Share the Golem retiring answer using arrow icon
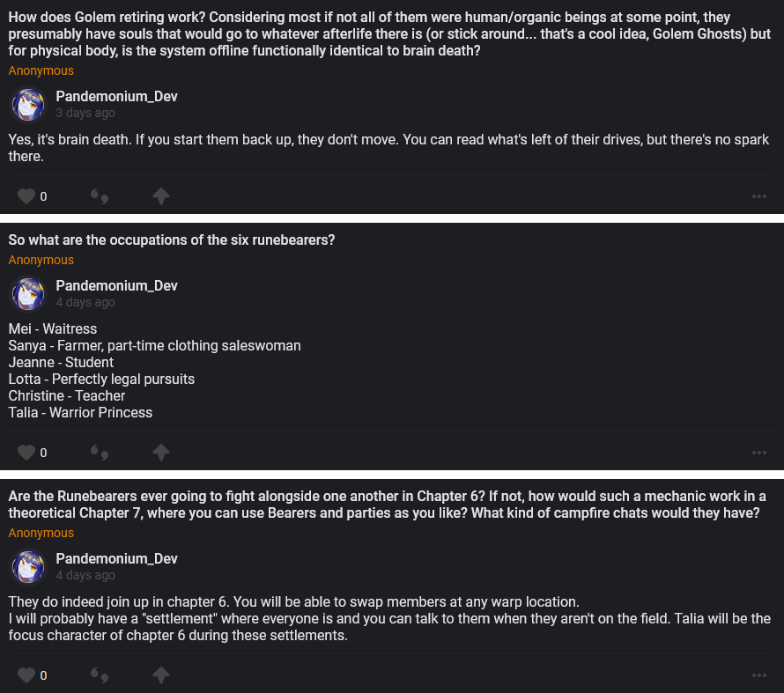The height and width of the screenshot is (693, 784). tap(161, 196)
